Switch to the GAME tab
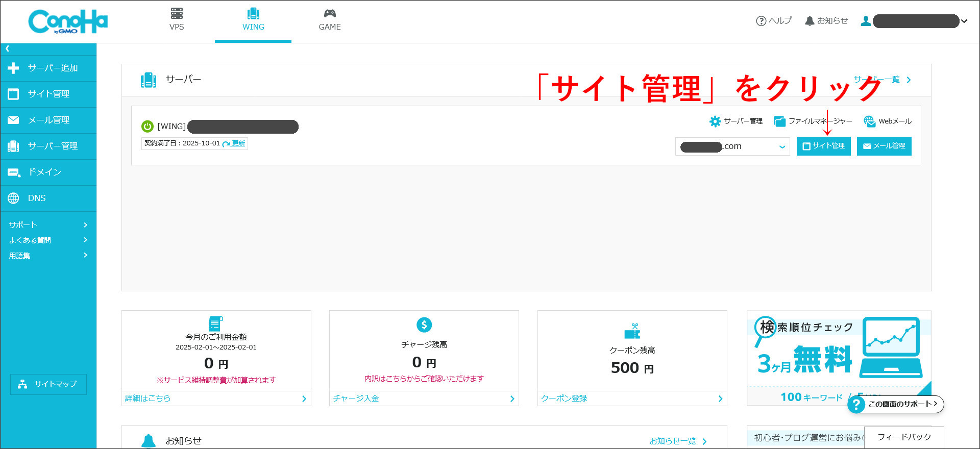This screenshot has height=449, width=980. pyautogui.click(x=330, y=20)
